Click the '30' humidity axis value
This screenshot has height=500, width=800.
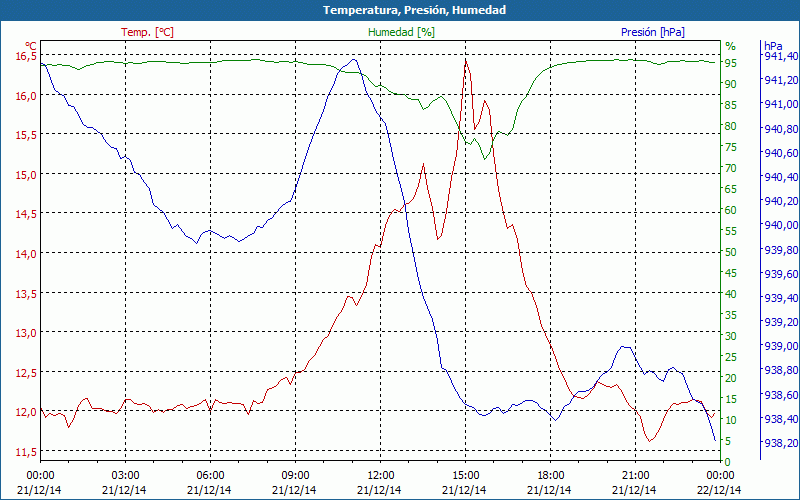click(731, 336)
